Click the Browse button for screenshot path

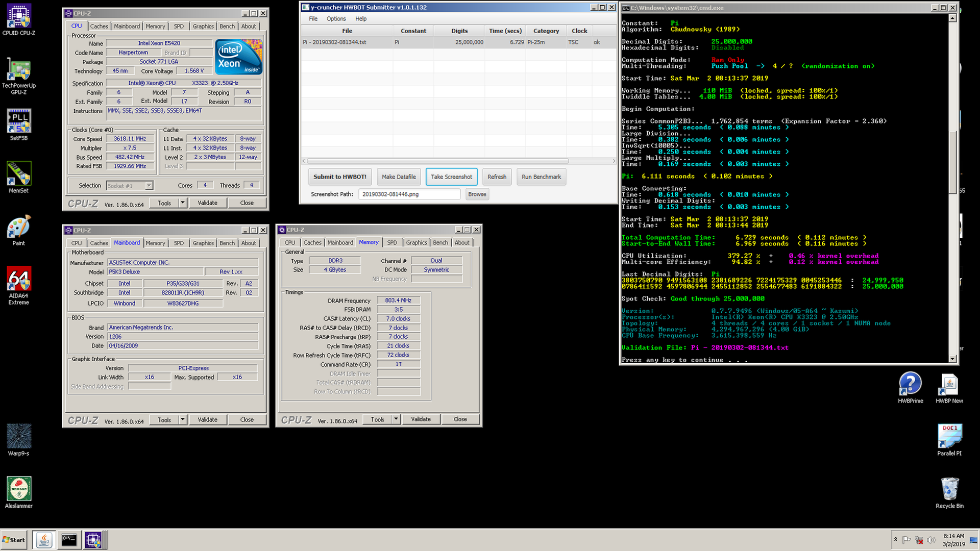pyautogui.click(x=477, y=194)
